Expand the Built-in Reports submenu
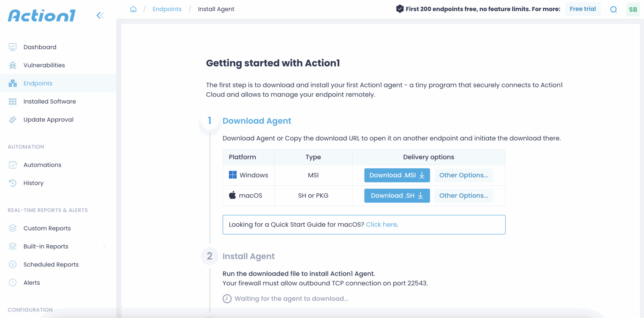644x318 pixels. pyautogui.click(x=104, y=246)
